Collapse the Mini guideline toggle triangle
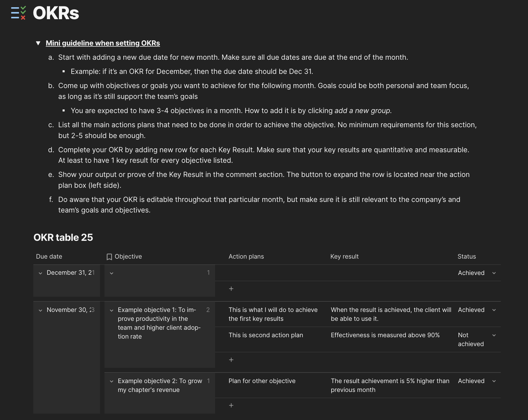 coord(38,43)
